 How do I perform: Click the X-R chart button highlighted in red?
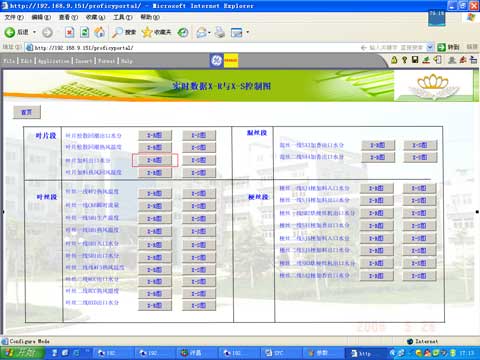[155, 160]
